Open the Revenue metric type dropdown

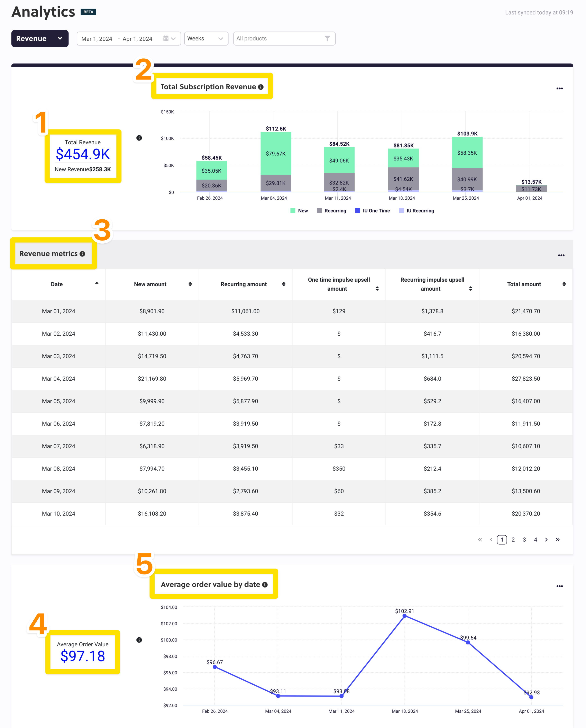[39, 38]
